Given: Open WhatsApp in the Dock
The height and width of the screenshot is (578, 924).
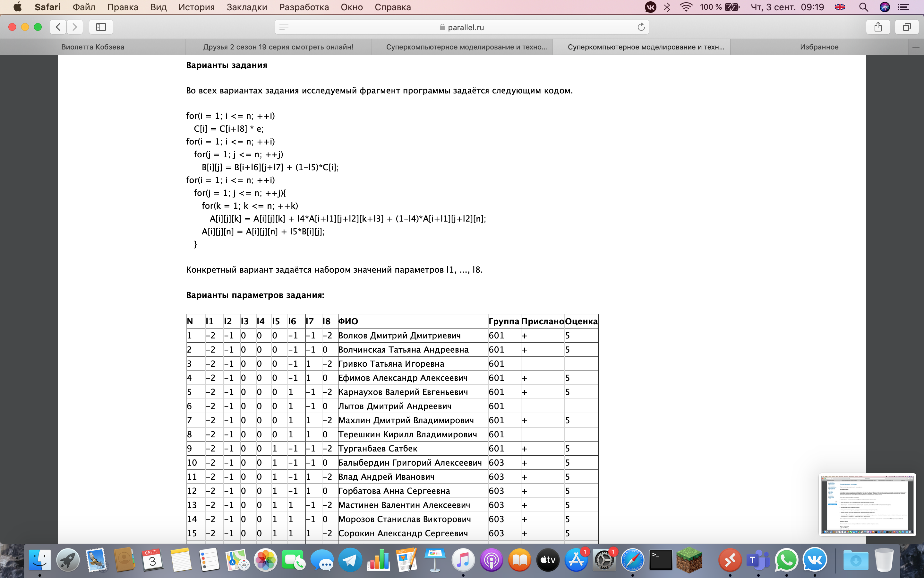Looking at the screenshot, I should click(x=787, y=560).
